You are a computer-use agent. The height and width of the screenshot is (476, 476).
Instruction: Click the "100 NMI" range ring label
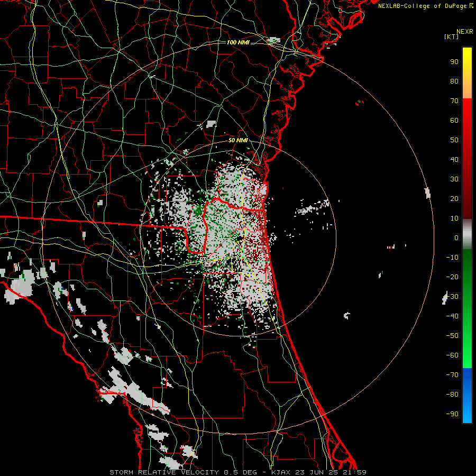pos(238,42)
